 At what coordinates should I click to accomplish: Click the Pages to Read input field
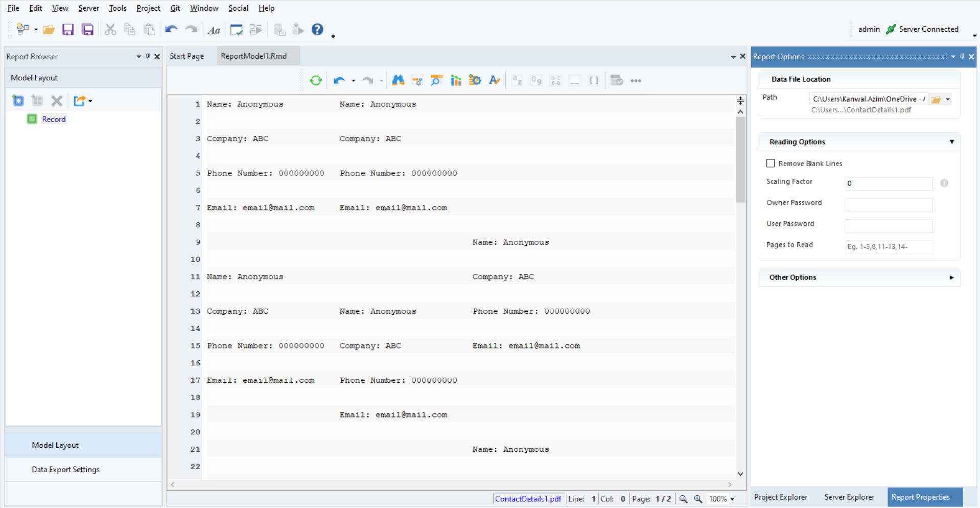889,247
